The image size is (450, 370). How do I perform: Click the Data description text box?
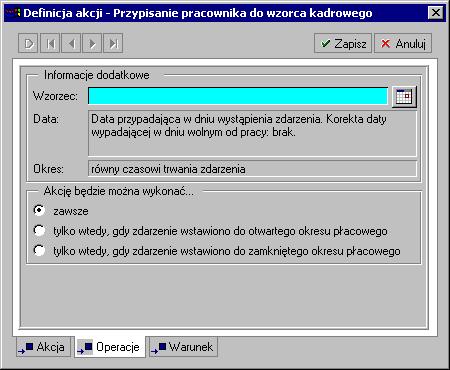coord(252,134)
